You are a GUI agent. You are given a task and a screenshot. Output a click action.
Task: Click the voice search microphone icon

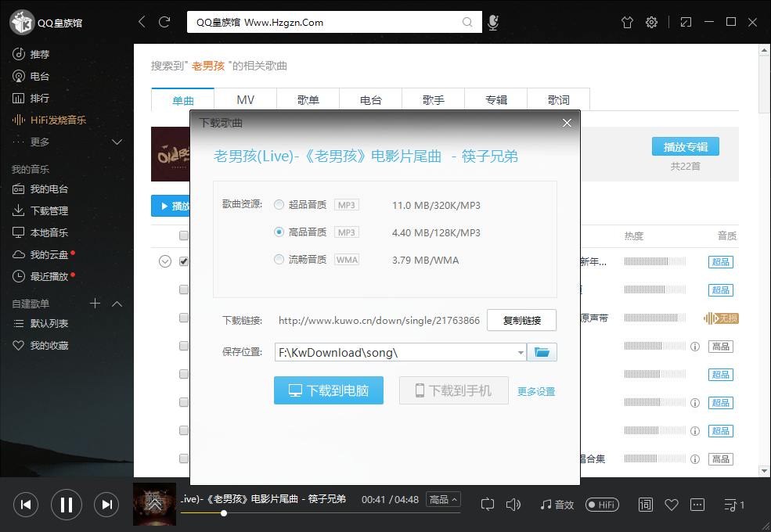(492, 23)
